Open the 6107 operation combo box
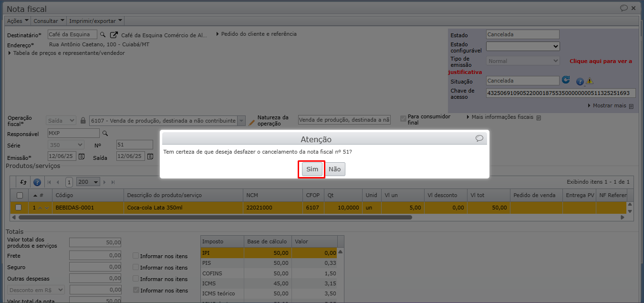644x303 pixels. (167, 121)
